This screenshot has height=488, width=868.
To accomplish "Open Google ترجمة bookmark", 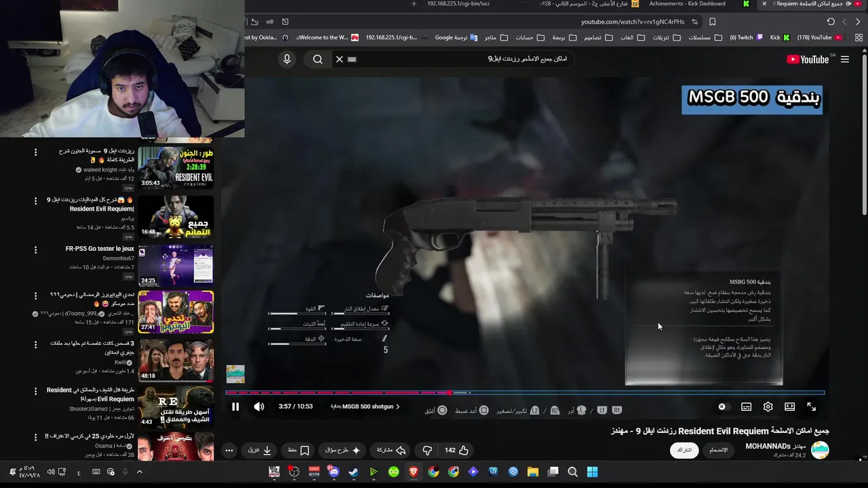I will tap(456, 37).
